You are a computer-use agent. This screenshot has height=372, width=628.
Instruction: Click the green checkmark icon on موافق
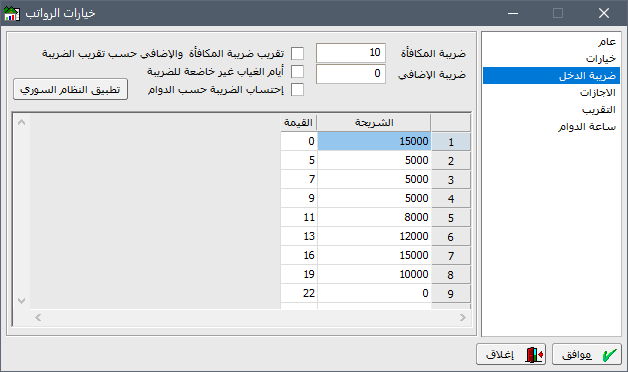pos(610,355)
